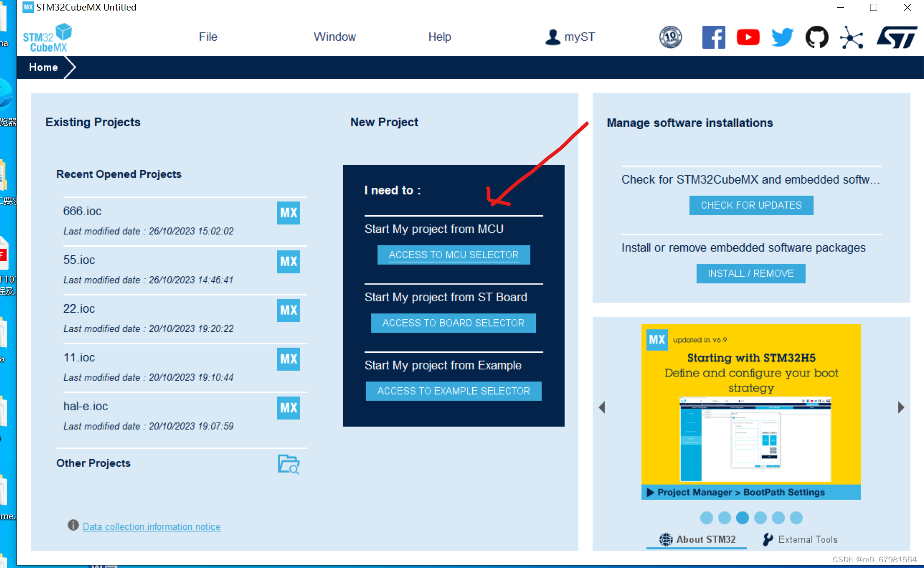Click CHECK FOR UPDATES button
Viewport: 924px width, 568px height.
point(751,206)
